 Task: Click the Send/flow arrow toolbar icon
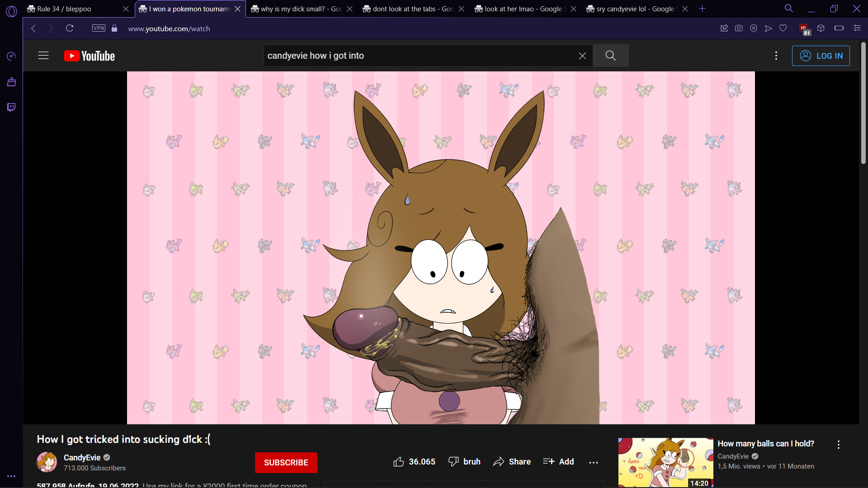click(x=768, y=28)
